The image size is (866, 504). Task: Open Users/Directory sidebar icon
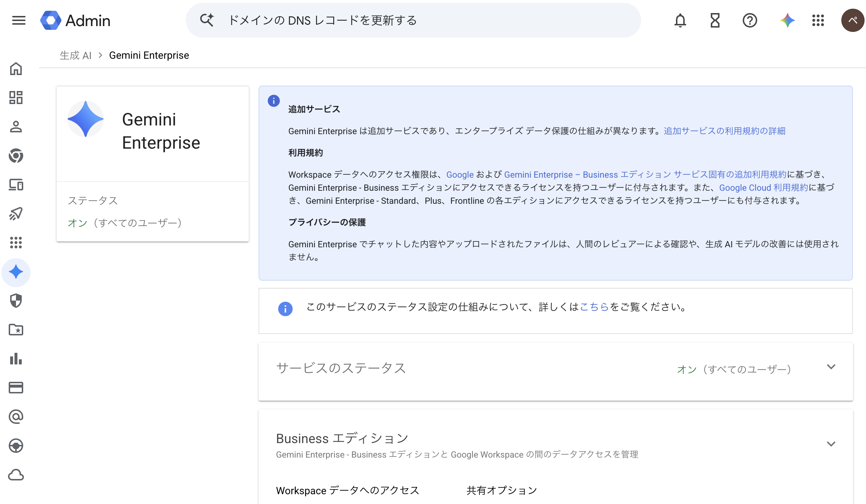pos(16,127)
